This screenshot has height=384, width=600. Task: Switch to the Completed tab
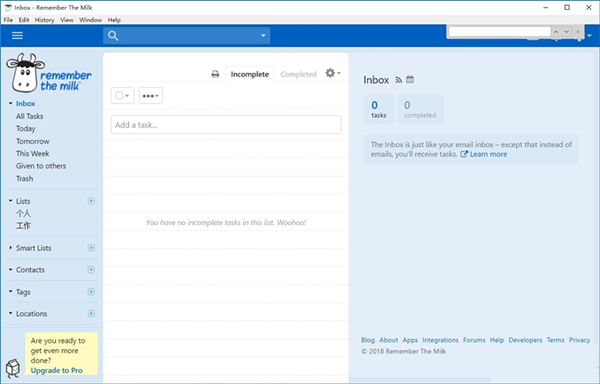pos(298,74)
